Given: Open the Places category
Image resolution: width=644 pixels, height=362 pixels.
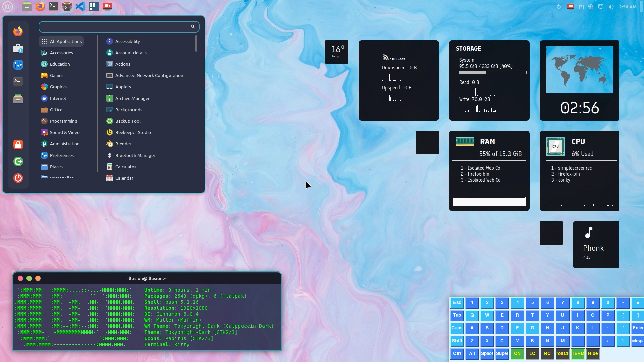Looking at the screenshot, I should (61, 167).
